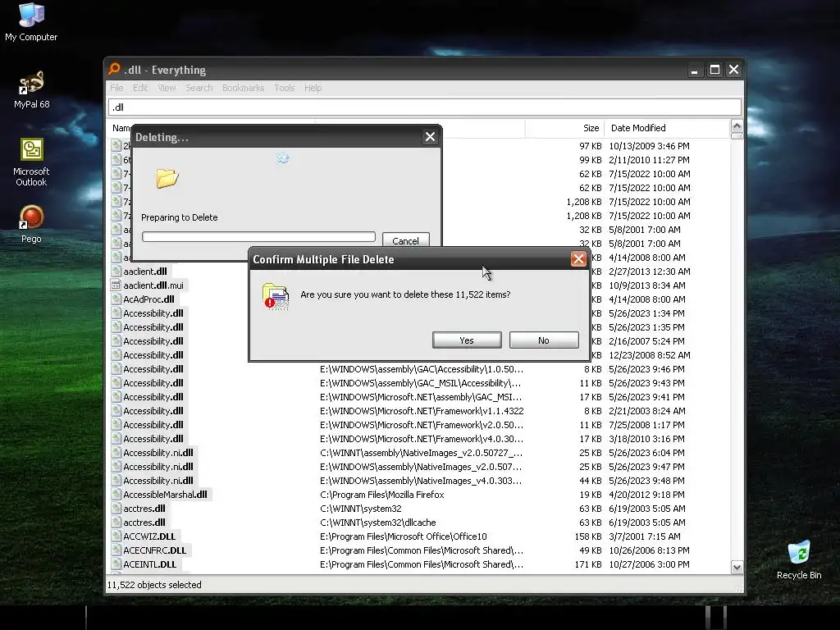The image size is (840, 630).
Task: Close the Confirm Multiple File Delete dialog
Action: pyautogui.click(x=578, y=259)
